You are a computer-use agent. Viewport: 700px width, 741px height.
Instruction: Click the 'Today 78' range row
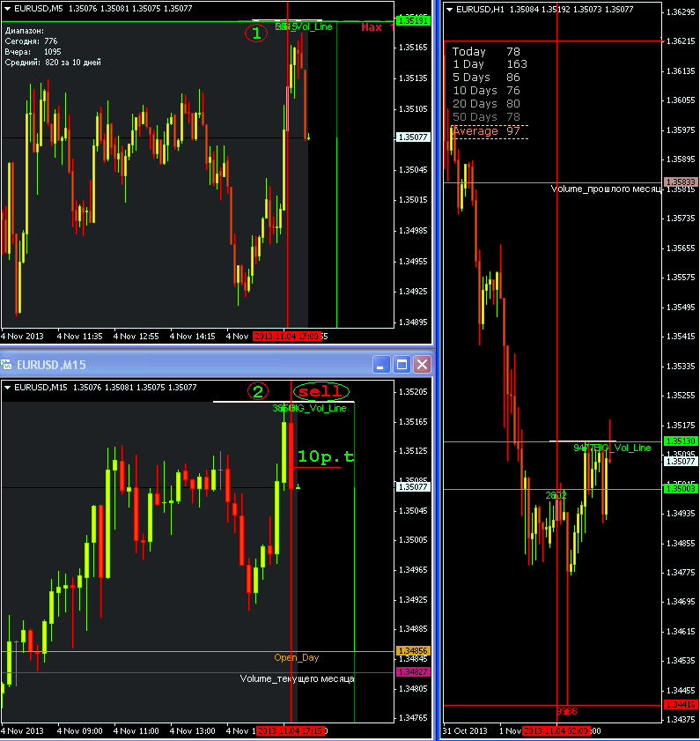click(486, 51)
